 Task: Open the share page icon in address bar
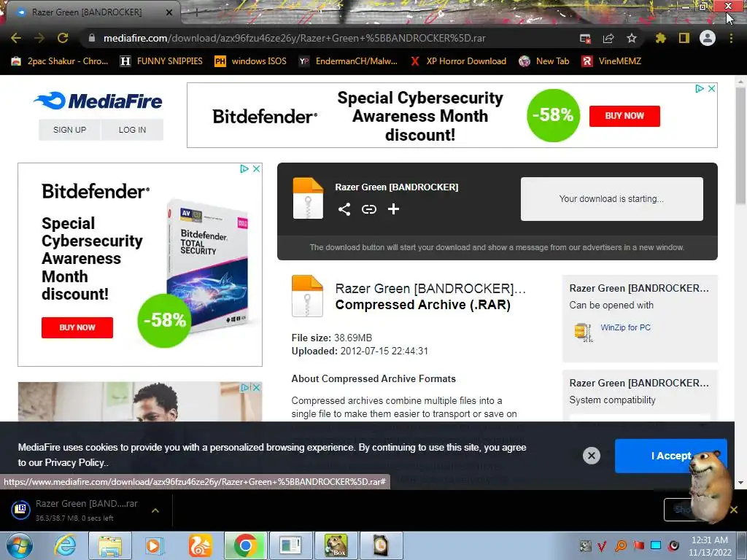tap(608, 38)
